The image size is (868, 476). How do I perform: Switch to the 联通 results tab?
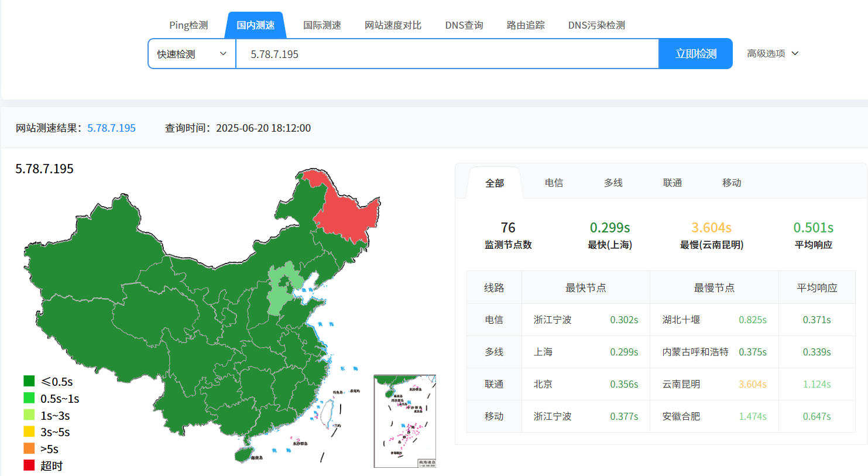pyautogui.click(x=673, y=183)
